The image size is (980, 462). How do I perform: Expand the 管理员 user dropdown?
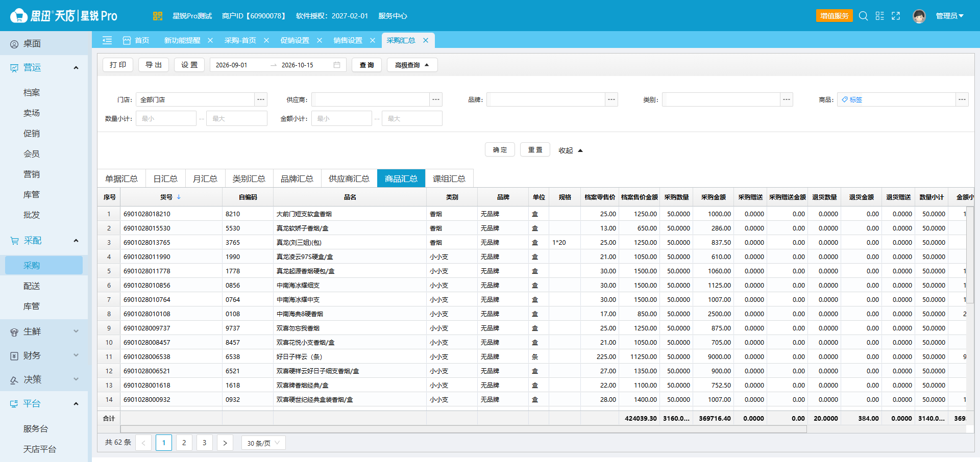[x=949, y=16]
